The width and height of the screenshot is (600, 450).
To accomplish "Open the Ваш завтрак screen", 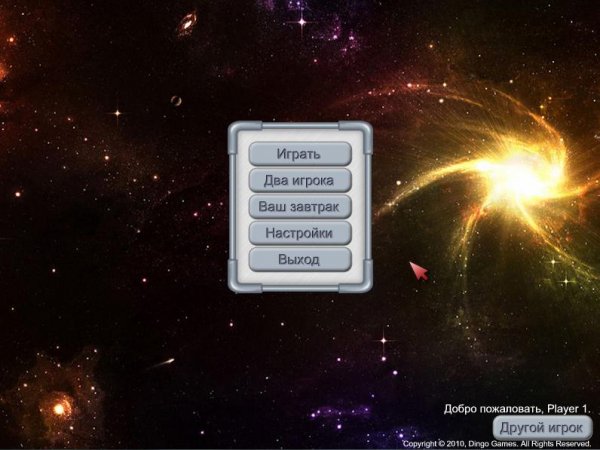I will [299, 207].
